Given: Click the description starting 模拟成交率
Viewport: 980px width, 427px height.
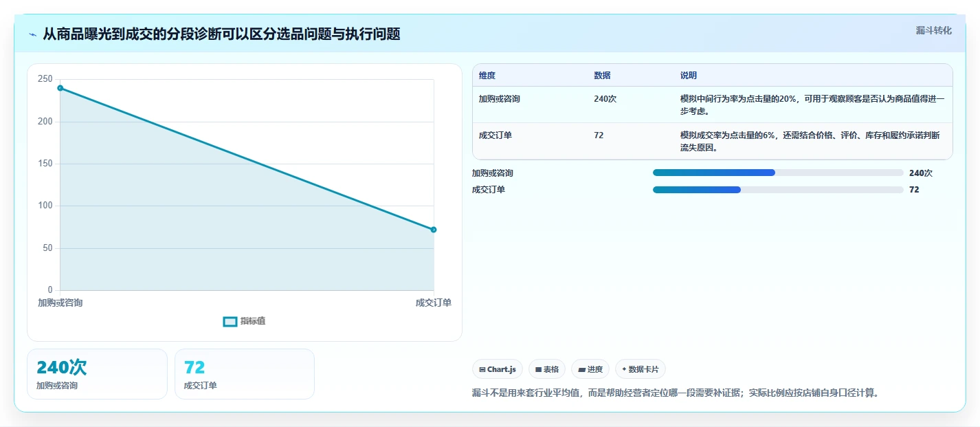Looking at the screenshot, I should point(810,142).
